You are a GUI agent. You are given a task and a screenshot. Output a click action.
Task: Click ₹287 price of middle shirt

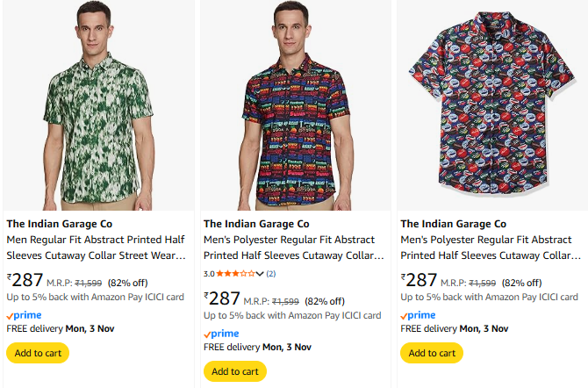click(222, 299)
